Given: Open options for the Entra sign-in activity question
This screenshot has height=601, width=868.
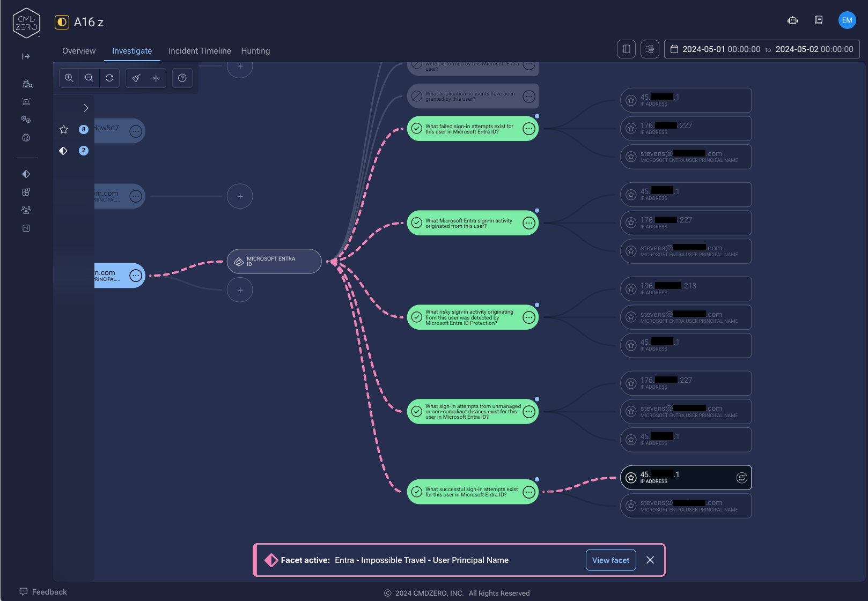Looking at the screenshot, I should coord(529,223).
